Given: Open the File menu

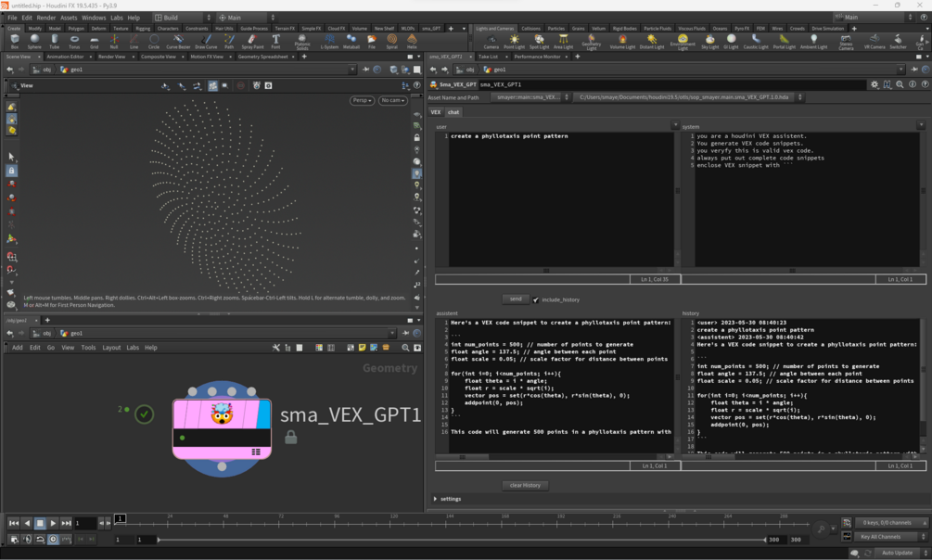Looking at the screenshot, I should [x=12, y=18].
